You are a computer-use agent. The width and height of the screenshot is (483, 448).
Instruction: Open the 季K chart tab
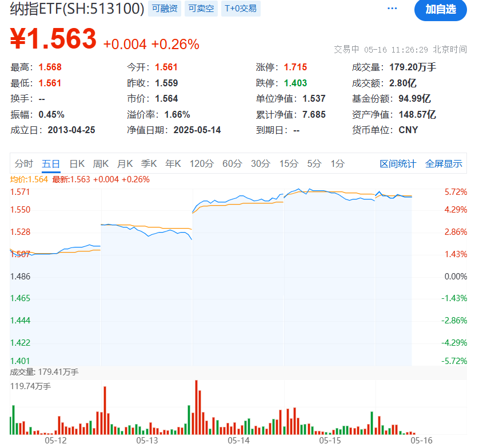point(149,163)
